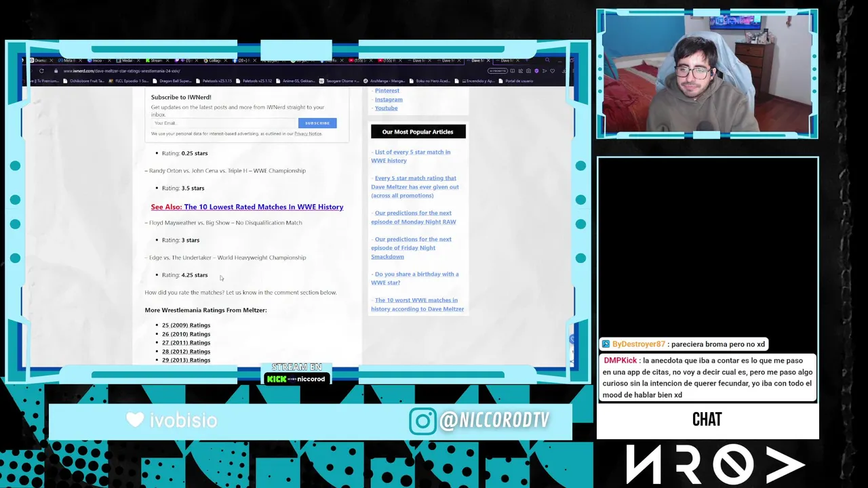Switch to the Kick Stream browser tab
Viewport: 868px width, 488px height.
point(157,60)
